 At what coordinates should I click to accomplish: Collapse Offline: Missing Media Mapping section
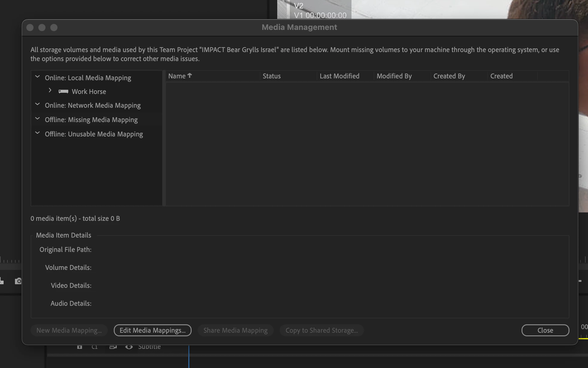[x=37, y=118]
